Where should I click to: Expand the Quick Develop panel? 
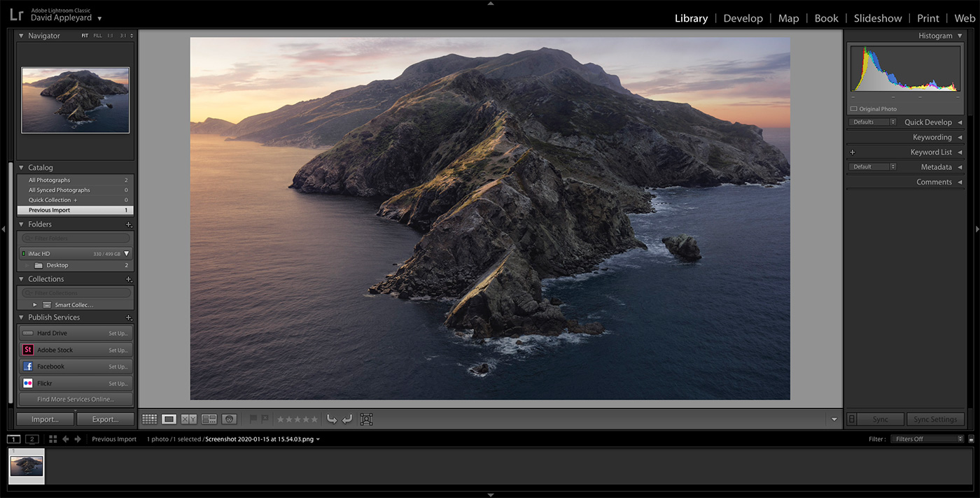point(960,122)
